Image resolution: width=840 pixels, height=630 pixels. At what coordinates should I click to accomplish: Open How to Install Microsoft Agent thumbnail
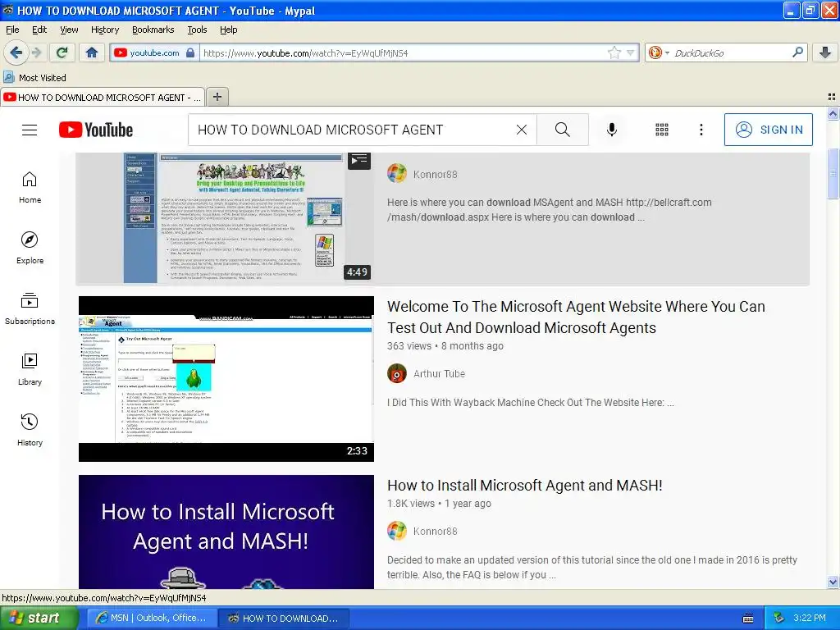(226, 532)
